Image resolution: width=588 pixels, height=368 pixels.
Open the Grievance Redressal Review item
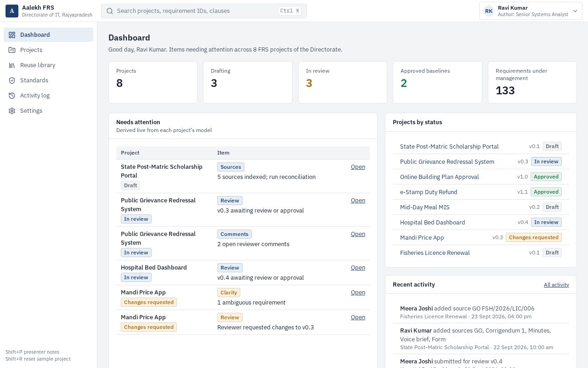coord(358,201)
